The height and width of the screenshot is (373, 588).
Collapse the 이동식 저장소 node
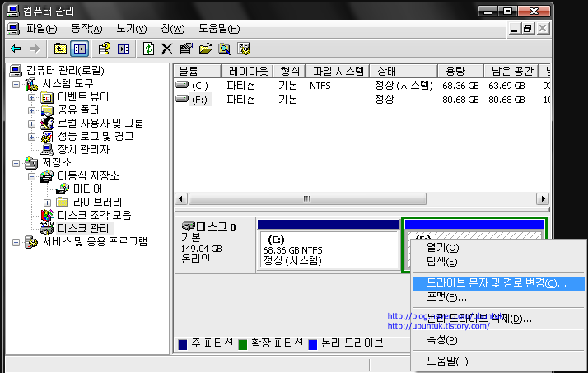(31, 176)
